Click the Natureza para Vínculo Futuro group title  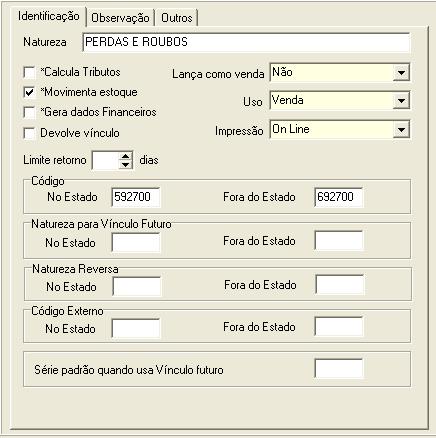101,224
